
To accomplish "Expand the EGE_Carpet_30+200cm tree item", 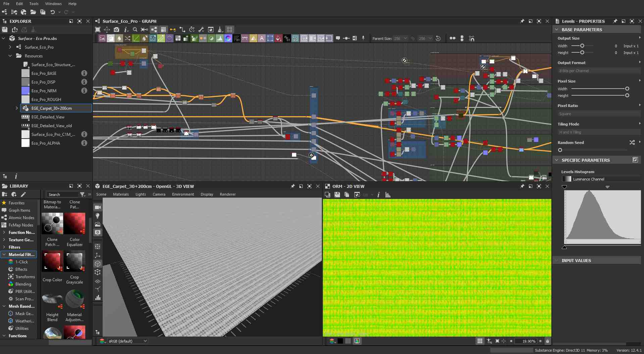I will [x=17, y=108].
